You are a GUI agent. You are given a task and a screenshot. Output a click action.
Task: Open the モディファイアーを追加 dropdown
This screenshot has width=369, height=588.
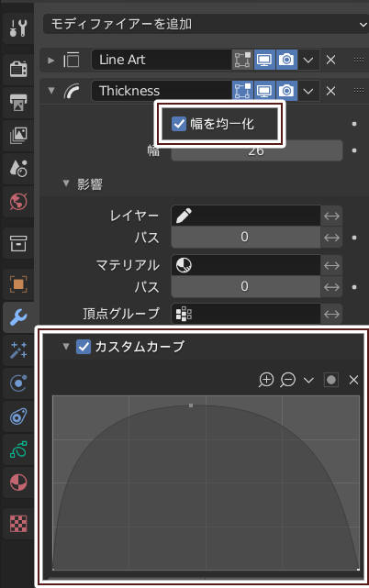(206, 24)
